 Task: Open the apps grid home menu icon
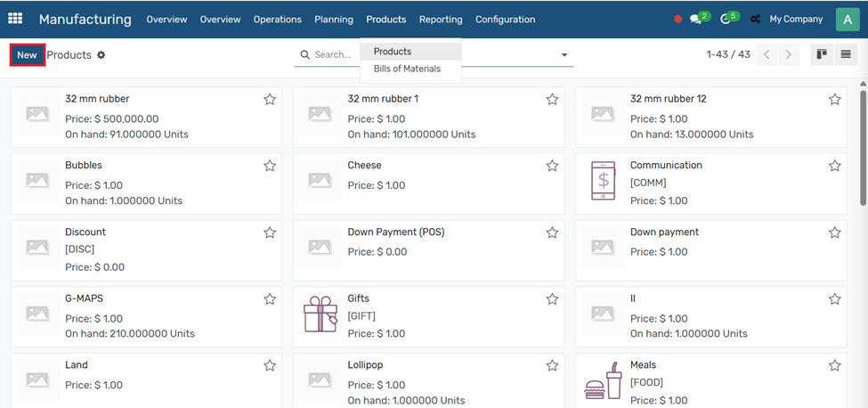(15, 19)
